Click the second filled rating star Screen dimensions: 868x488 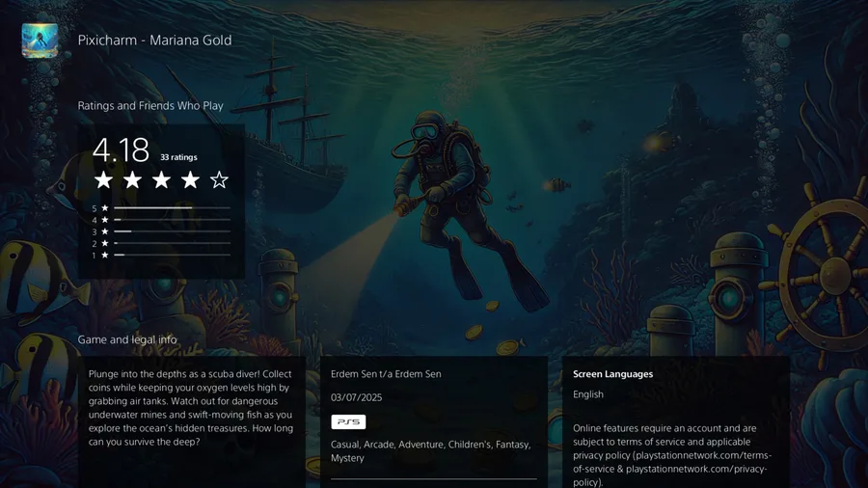pos(132,179)
